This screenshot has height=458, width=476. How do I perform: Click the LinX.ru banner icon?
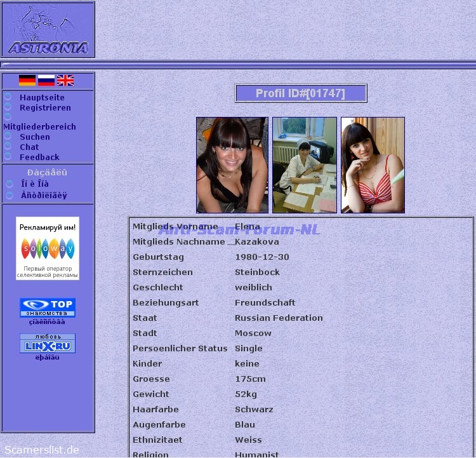48,343
